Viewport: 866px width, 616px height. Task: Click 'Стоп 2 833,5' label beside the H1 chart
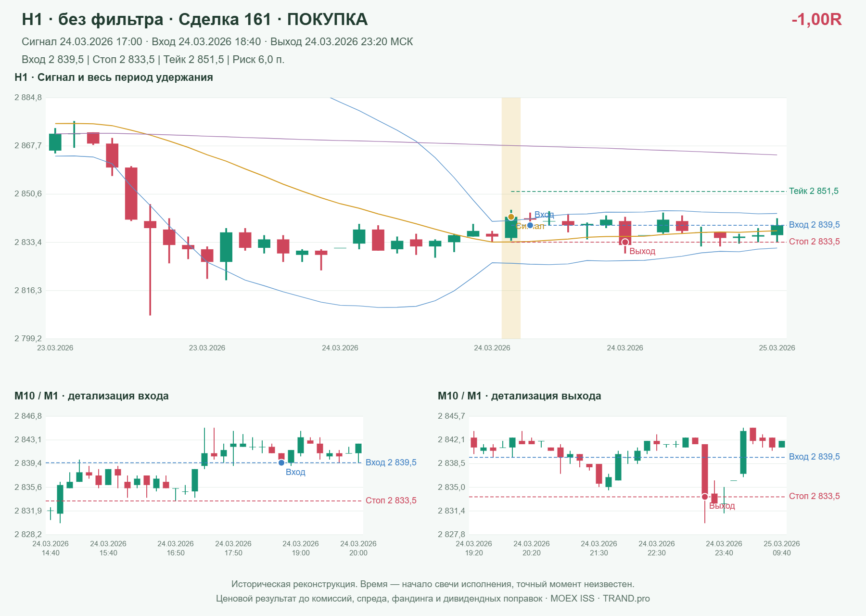point(815,242)
